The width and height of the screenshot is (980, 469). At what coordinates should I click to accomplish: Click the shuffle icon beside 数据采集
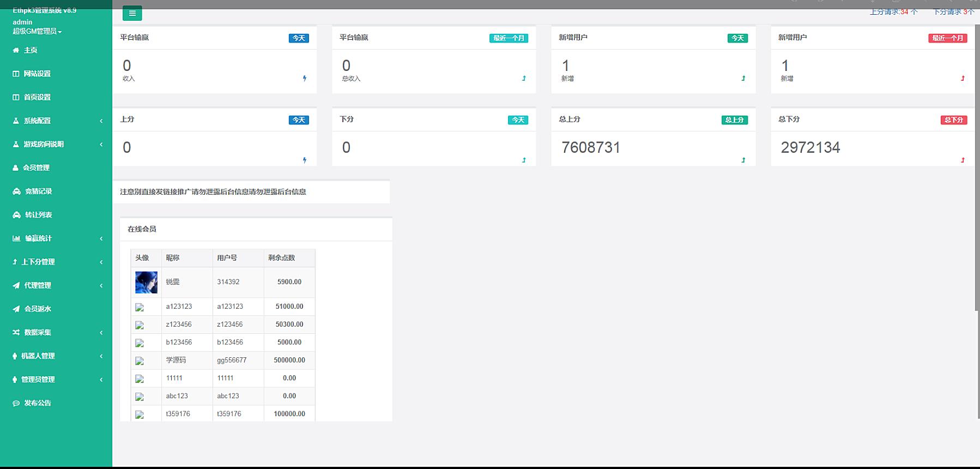(16, 332)
